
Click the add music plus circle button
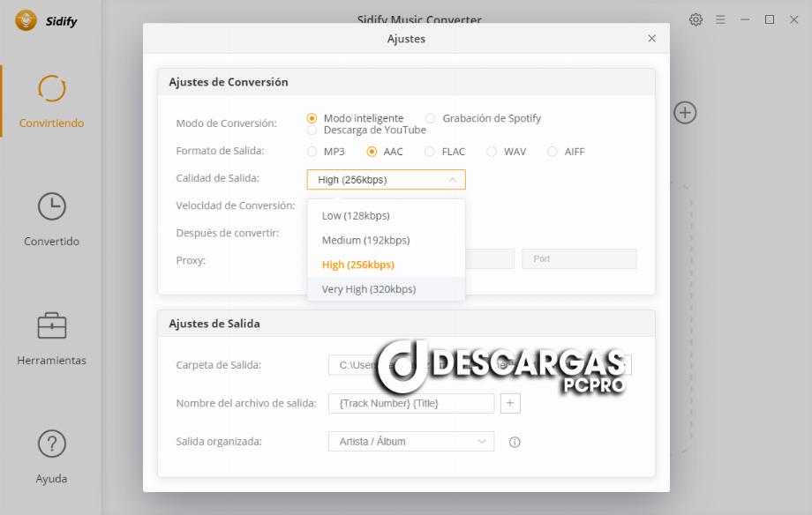[685, 113]
